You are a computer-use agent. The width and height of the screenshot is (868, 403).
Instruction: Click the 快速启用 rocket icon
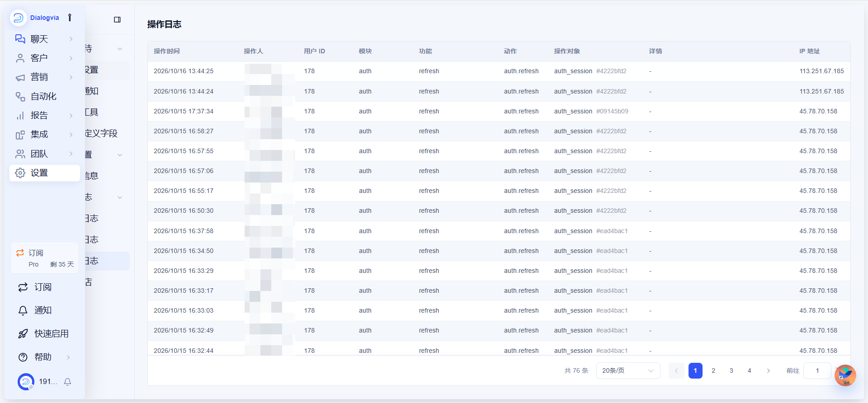click(23, 334)
